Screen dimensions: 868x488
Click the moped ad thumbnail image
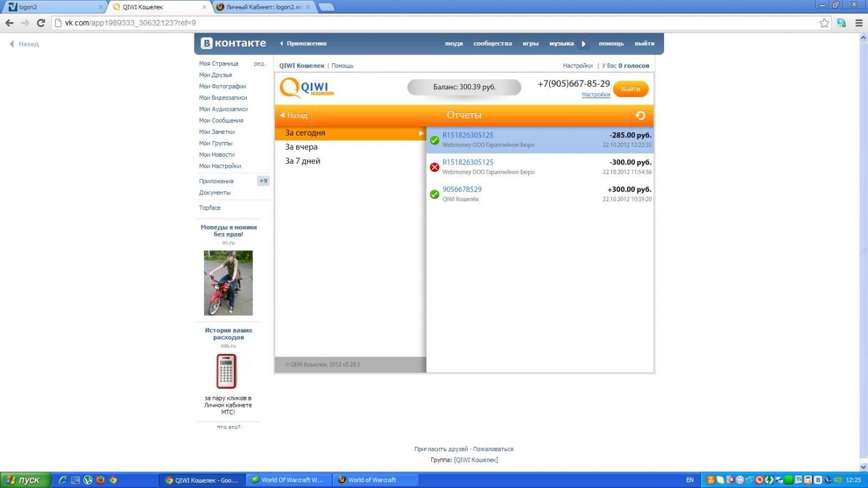[228, 283]
